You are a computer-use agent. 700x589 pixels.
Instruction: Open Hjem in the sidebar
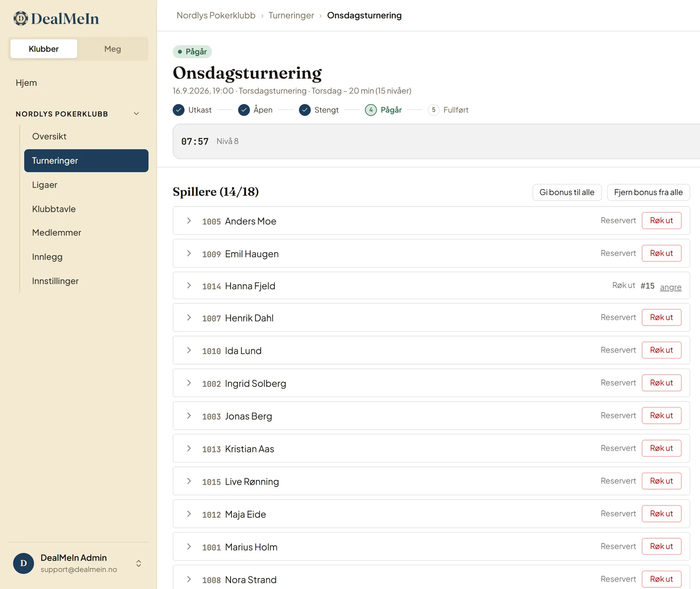(26, 83)
